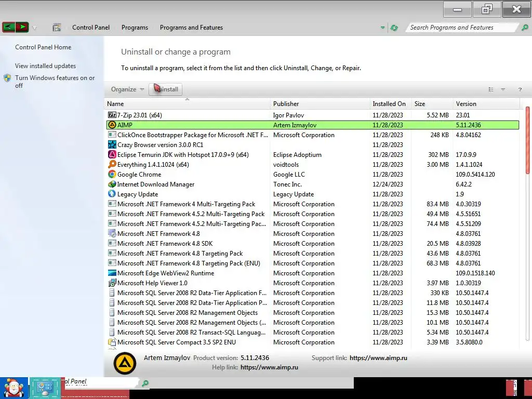Sort by Publisher column header
The width and height of the screenshot is (532, 399).
(320, 104)
